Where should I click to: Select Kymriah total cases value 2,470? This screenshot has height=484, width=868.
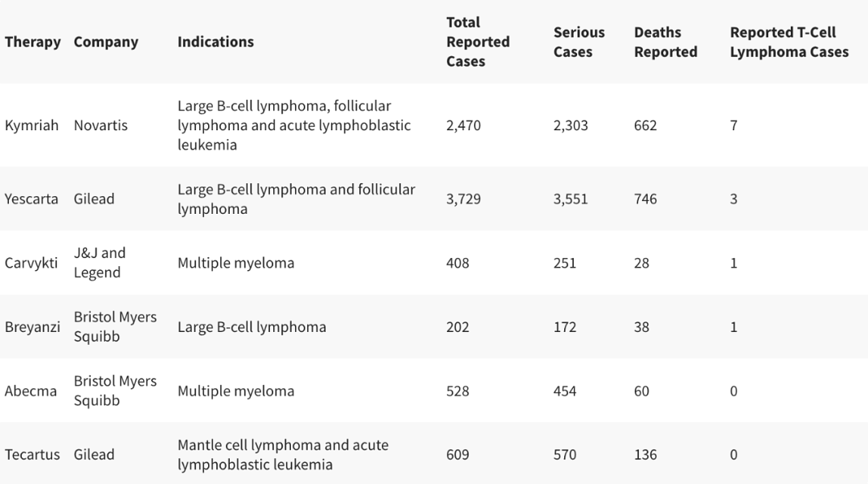point(464,125)
